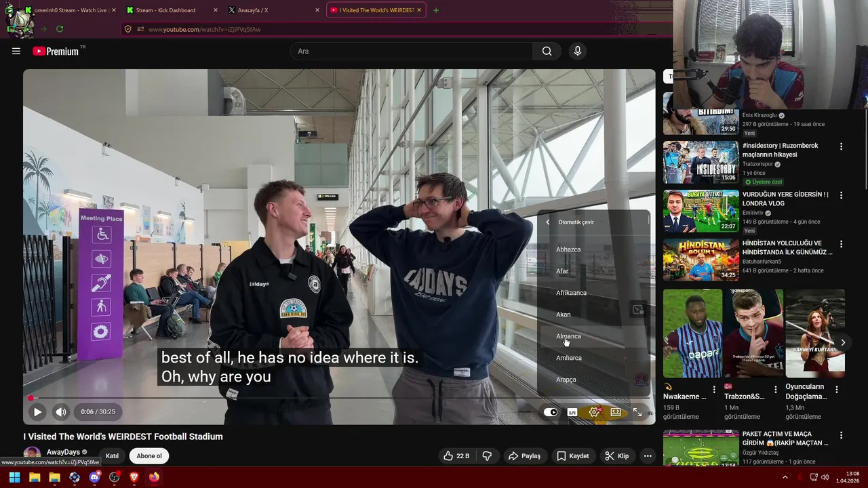Open HİNDİSTAN YOLCULUĞU video thumbnail
This screenshot has height=488, width=868.
701,260
